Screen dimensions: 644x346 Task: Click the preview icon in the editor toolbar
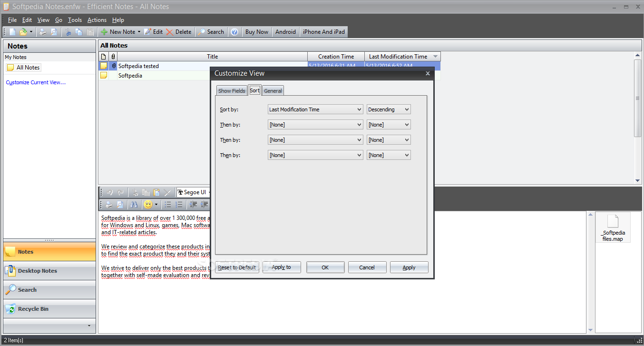click(120, 204)
